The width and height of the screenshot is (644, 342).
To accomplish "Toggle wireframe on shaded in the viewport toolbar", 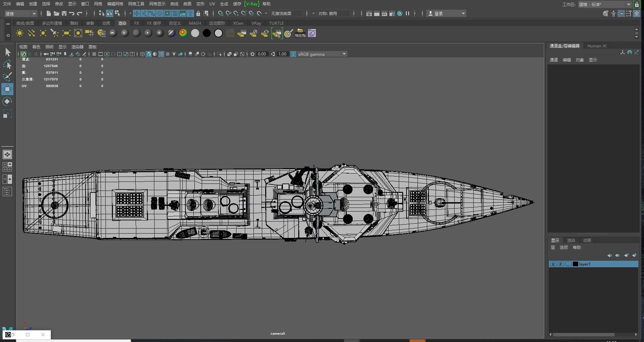I will pos(161,54).
